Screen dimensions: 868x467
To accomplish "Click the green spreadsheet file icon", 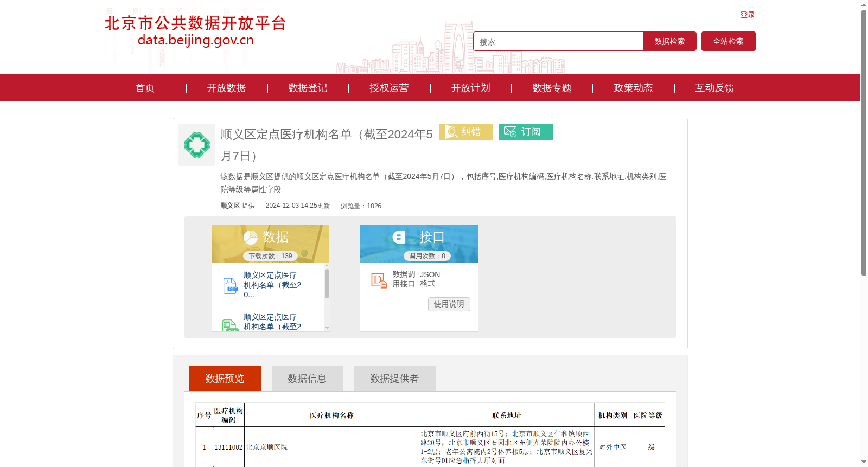I will point(230,325).
